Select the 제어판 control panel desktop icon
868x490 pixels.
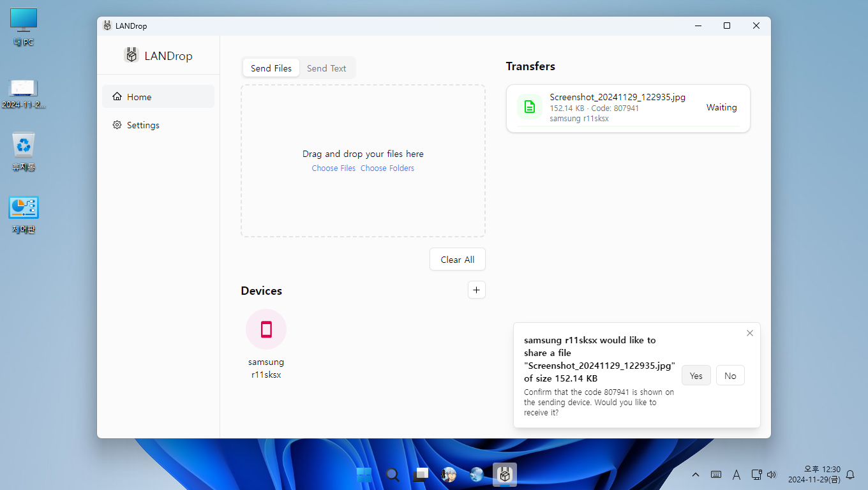click(24, 215)
